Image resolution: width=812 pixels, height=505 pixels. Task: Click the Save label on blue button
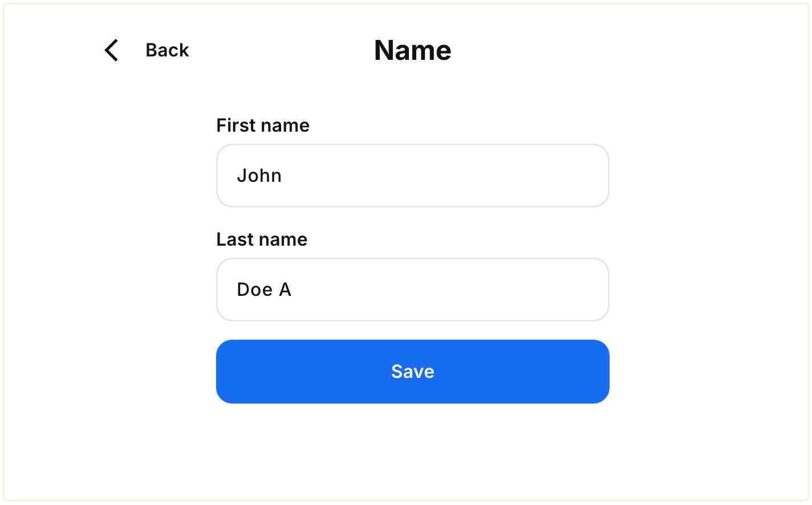(x=412, y=372)
